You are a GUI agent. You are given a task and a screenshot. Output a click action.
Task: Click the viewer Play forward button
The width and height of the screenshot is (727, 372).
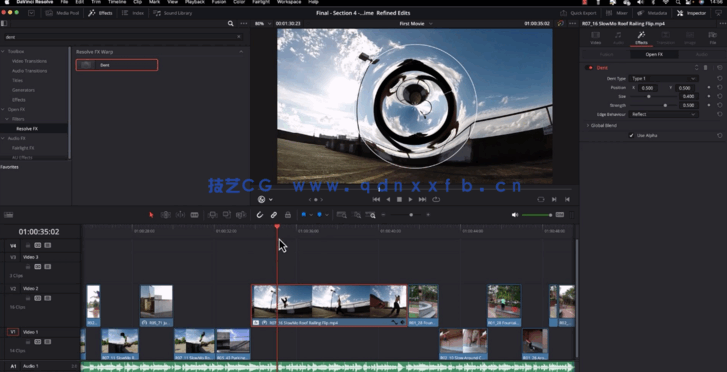[410, 199]
